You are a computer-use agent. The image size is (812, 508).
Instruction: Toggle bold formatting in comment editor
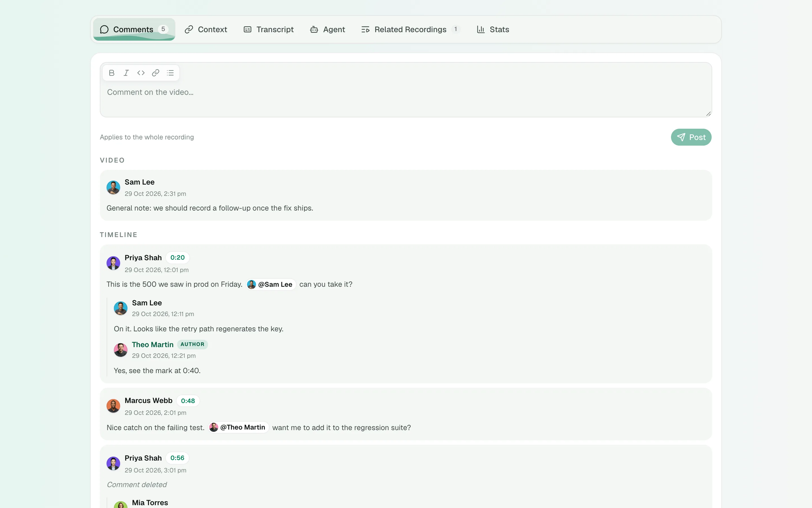[x=112, y=73]
